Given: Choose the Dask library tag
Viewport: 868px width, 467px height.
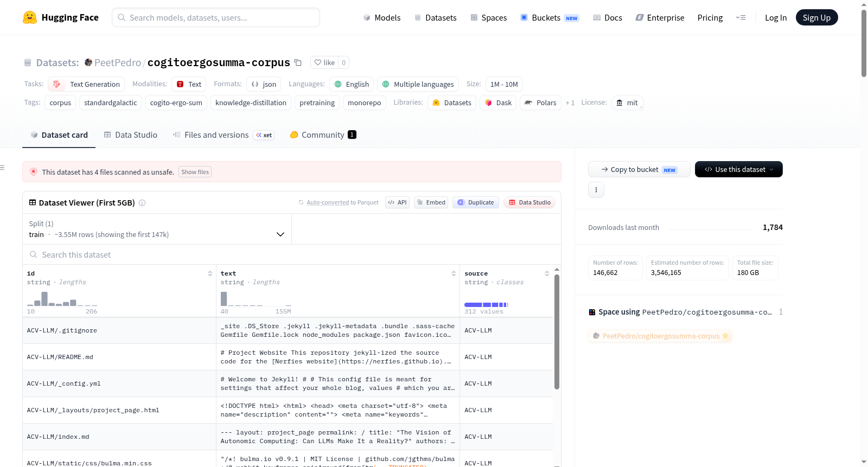Looking at the screenshot, I should pos(498,103).
